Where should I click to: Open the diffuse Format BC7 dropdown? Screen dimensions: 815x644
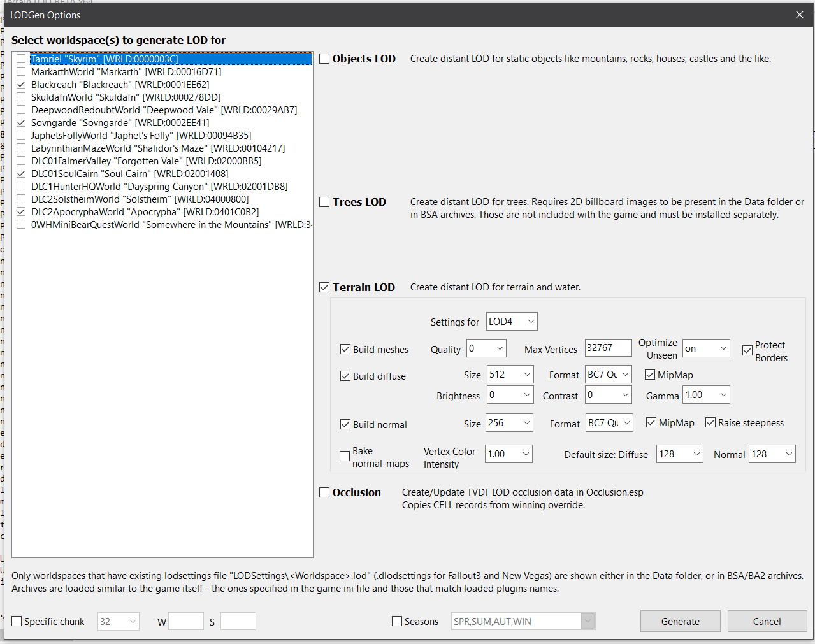pyautogui.click(x=609, y=375)
